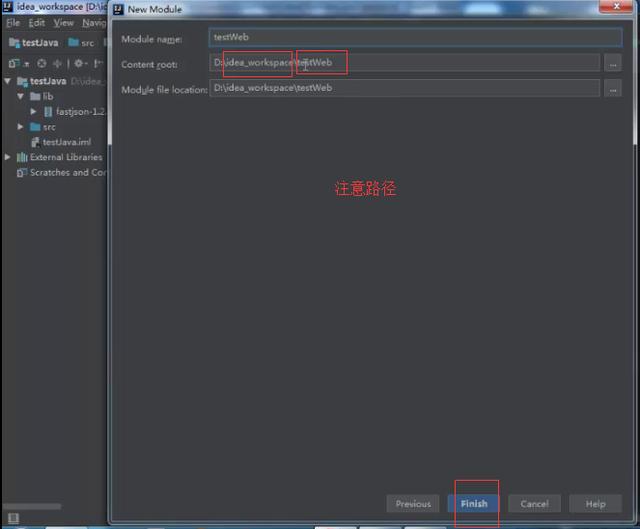This screenshot has height=529, width=640.
Task: Select src folder in project tree
Action: point(43,127)
